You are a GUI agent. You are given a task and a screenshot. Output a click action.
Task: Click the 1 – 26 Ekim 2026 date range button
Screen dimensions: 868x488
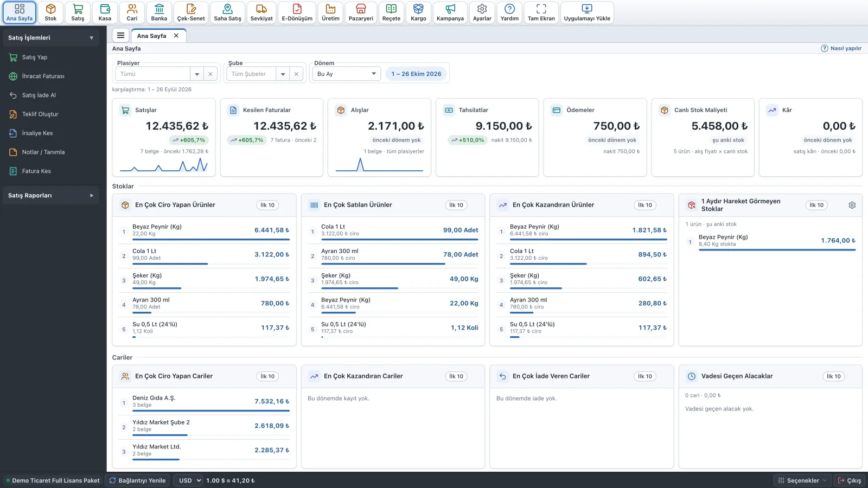click(x=416, y=74)
